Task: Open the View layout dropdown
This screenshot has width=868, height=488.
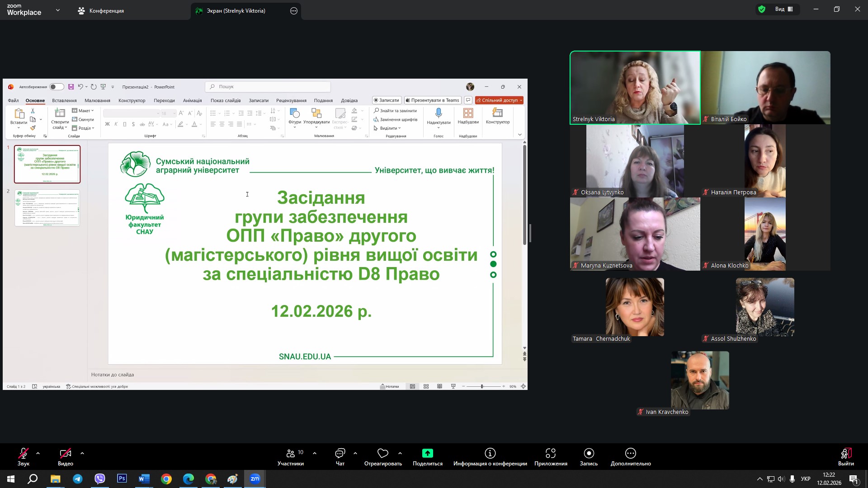Action: click(784, 9)
